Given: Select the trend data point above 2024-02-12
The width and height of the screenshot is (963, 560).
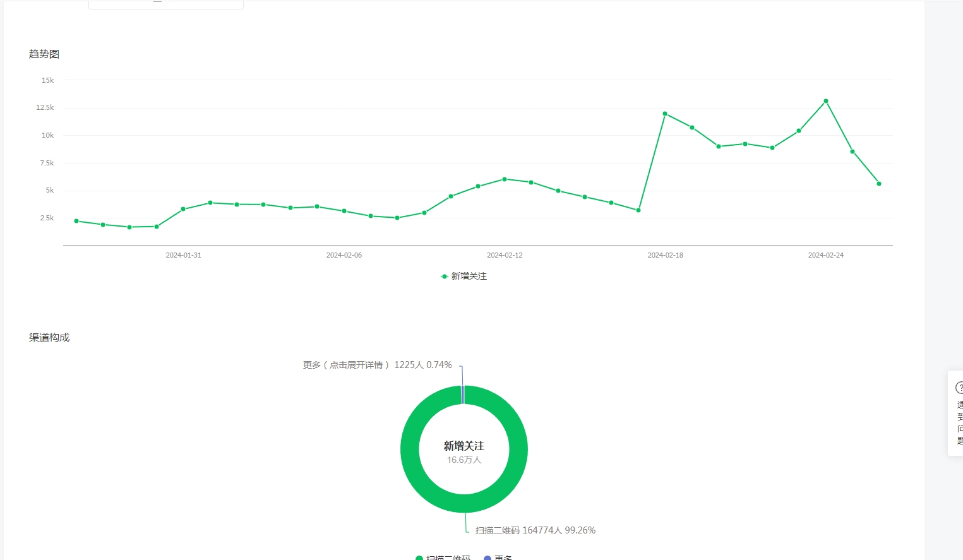Looking at the screenshot, I should 505,179.
